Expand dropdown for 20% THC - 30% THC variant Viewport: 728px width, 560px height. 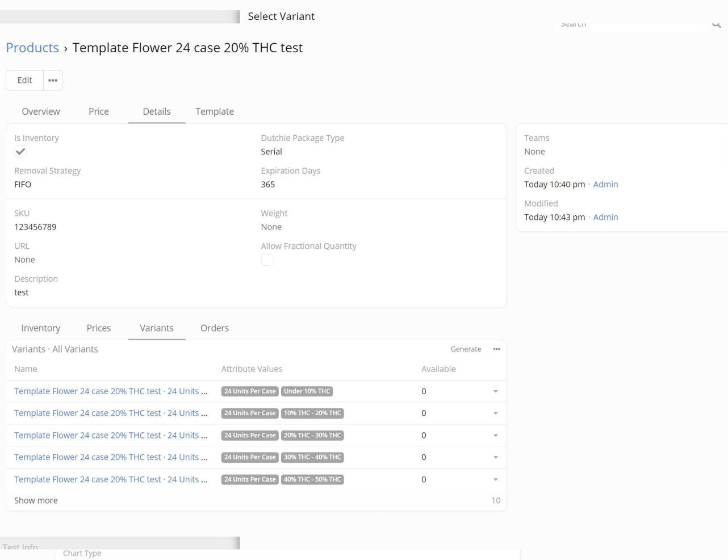pyautogui.click(x=495, y=436)
